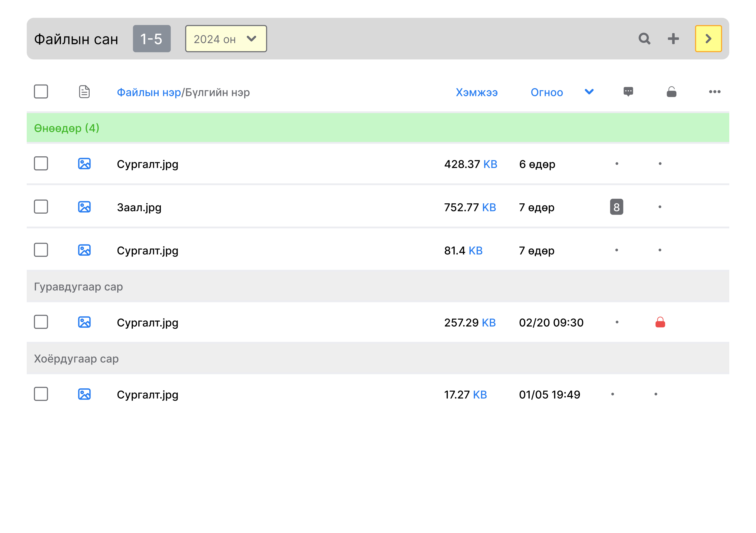
Task: Open the three-dots more options menu
Action: [714, 92]
